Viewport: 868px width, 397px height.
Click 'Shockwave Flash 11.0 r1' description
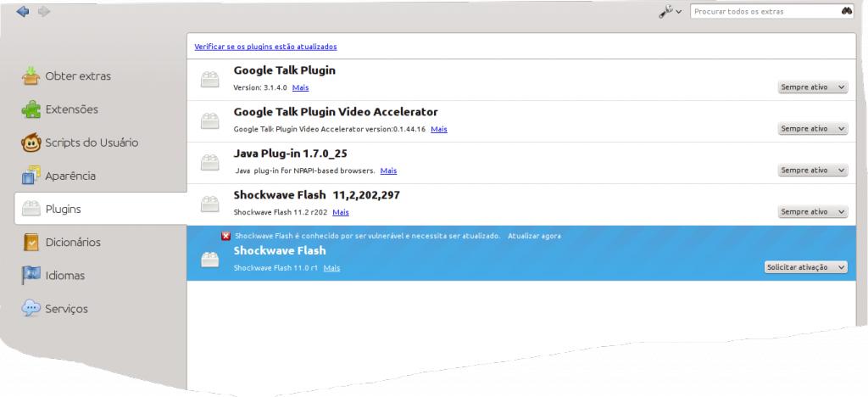coord(275,267)
